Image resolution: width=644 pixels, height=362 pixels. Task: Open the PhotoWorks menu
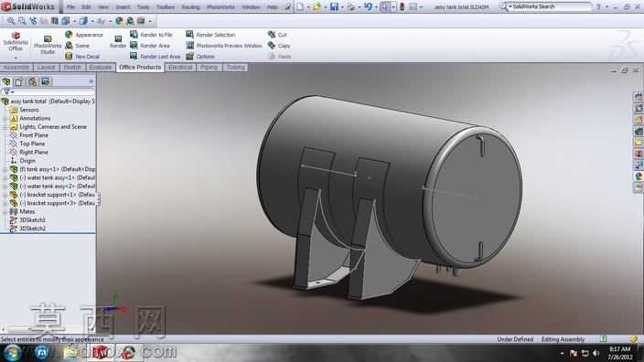[x=220, y=7]
